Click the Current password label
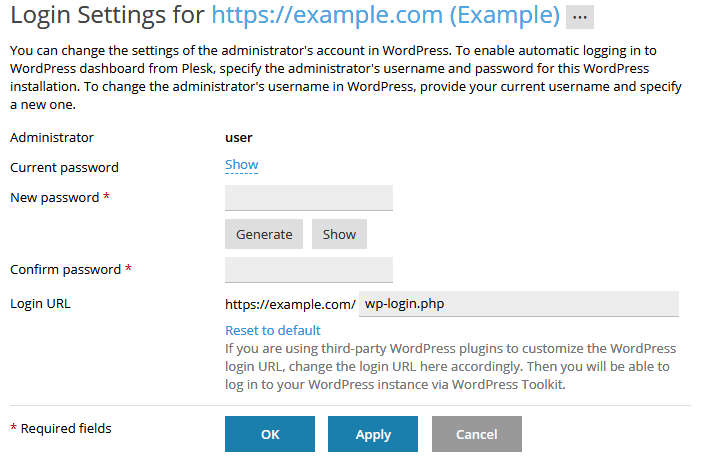 point(64,168)
